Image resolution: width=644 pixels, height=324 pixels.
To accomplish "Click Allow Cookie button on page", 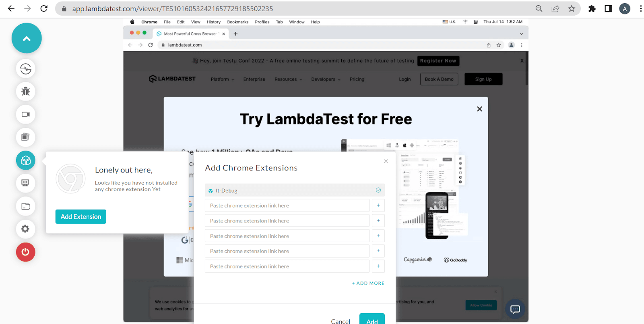I will click(481, 305).
